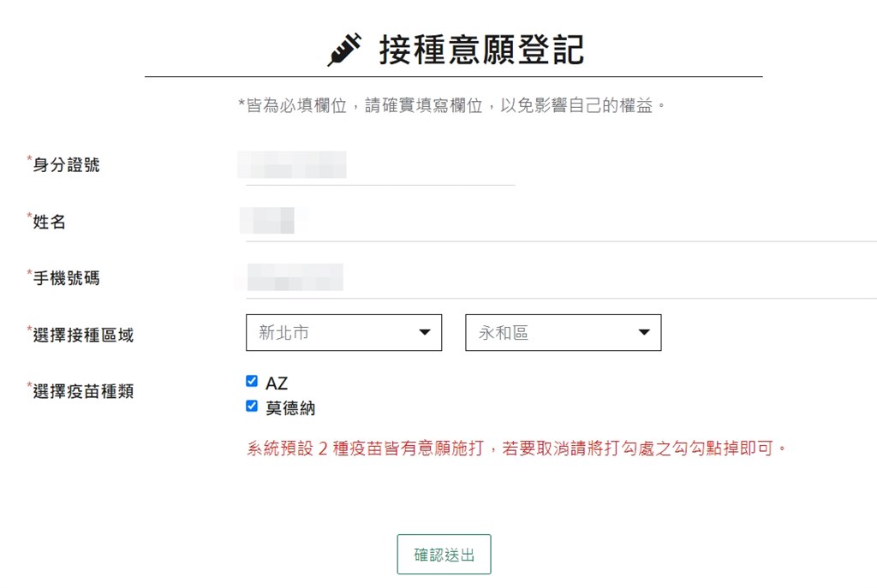Viewport: 877px width, 588px height.
Task: Click the 身分證號 input field
Action: pyautogui.click(x=380, y=165)
